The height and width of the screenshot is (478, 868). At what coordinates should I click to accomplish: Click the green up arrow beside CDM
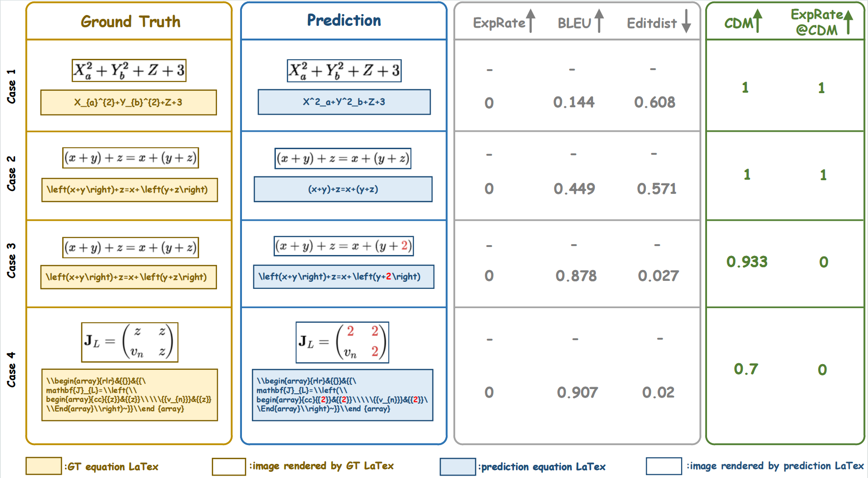pyautogui.click(x=757, y=21)
